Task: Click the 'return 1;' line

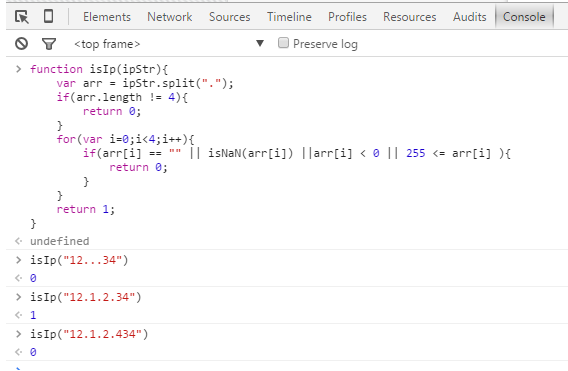Action: click(x=85, y=209)
